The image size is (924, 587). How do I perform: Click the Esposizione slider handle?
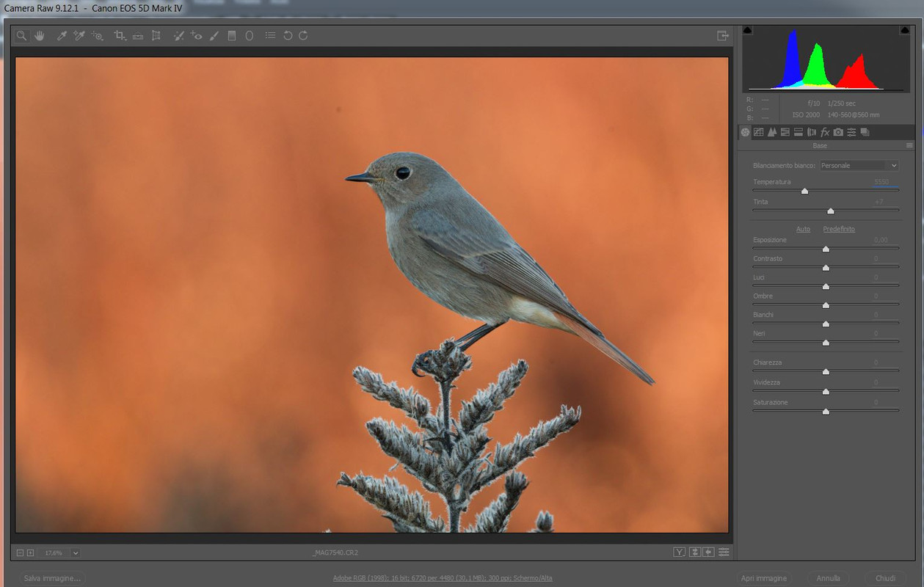(x=826, y=249)
